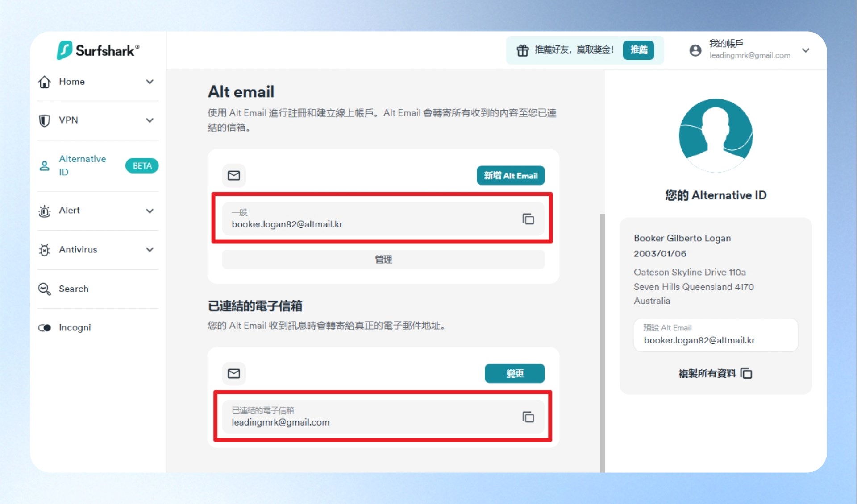The width and height of the screenshot is (857, 504).
Task: Click the account avatar icon in header
Action: click(x=695, y=50)
